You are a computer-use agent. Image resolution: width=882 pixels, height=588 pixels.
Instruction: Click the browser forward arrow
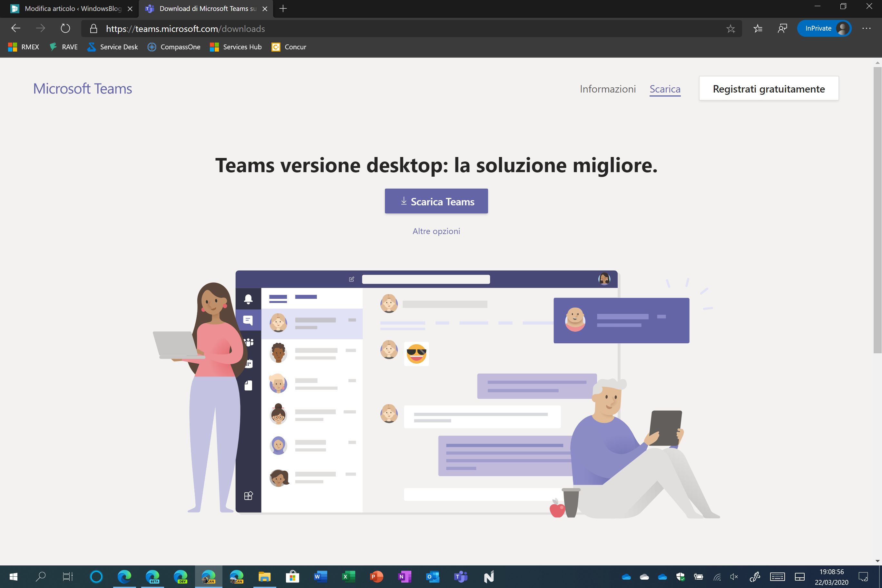point(40,28)
